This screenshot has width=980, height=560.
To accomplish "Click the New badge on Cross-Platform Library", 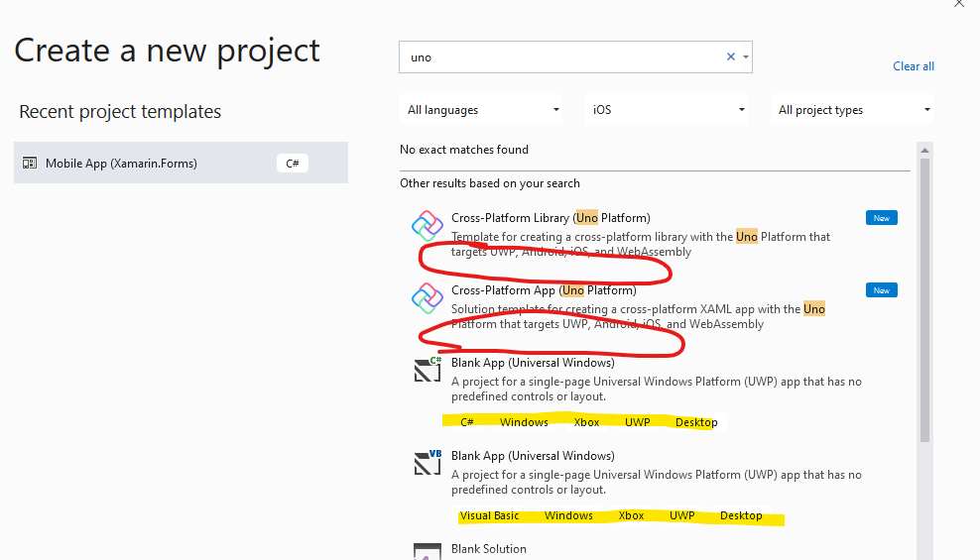I will coord(881,218).
